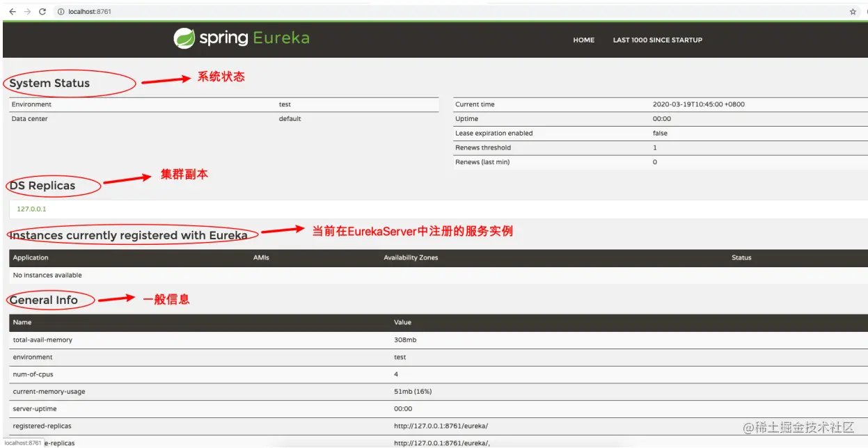868x448 pixels.
Task: Click the Uptime row label
Action: click(466, 119)
